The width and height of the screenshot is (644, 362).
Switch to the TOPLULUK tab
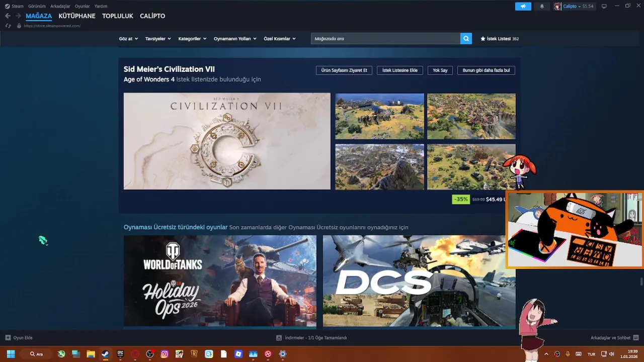(x=118, y=16)
